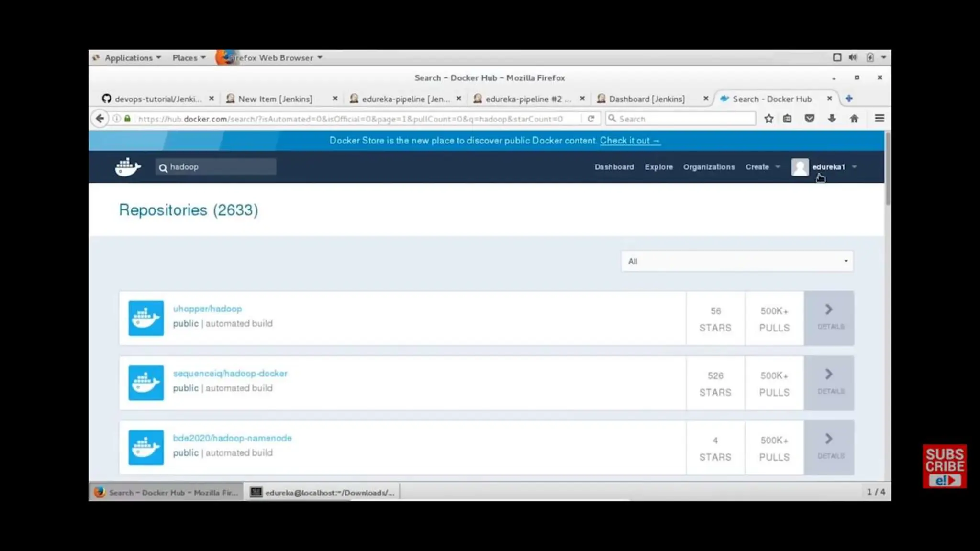Open the Organizations link
Image resolution: width=980 pixels, height=551 pixels.
(x=709, y=167)
